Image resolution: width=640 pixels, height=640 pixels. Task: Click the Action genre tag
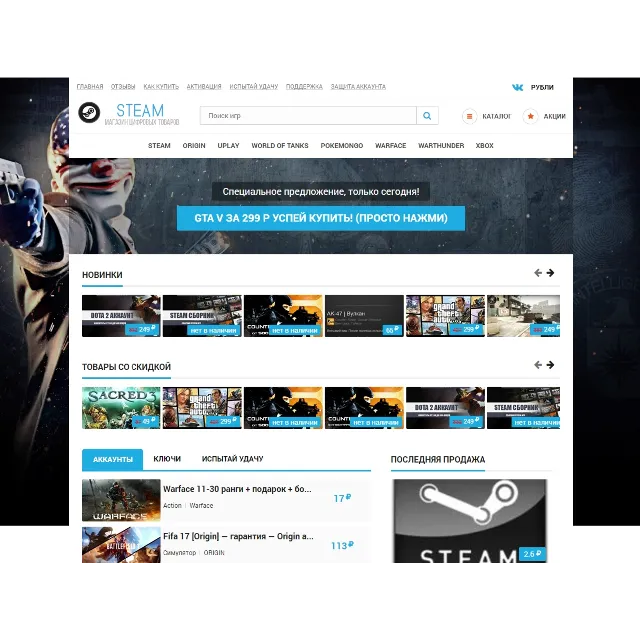[x=172, y=505]
